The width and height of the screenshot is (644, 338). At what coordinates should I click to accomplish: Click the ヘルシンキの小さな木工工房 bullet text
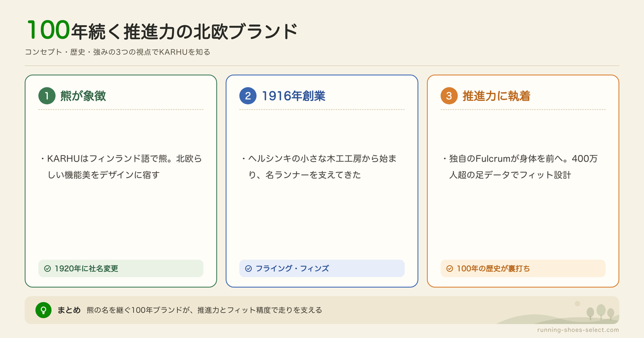(320, 167)
